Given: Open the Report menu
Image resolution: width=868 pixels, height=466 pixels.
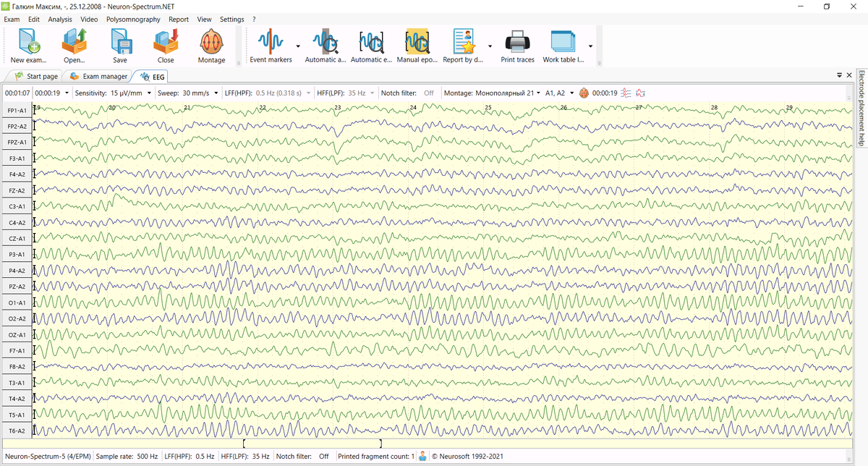Looking at the screenshot, I should pyautogui.click(x=179, y=20).
